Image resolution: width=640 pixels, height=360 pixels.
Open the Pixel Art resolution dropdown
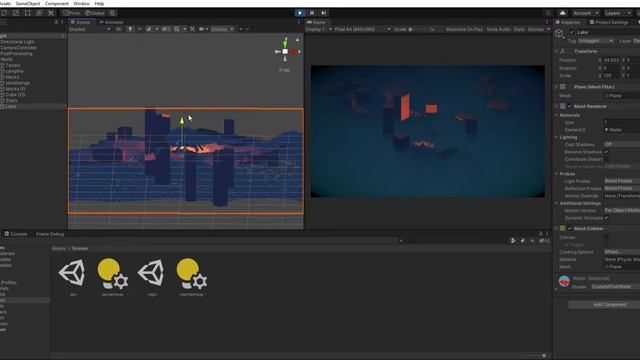point(362,29)
